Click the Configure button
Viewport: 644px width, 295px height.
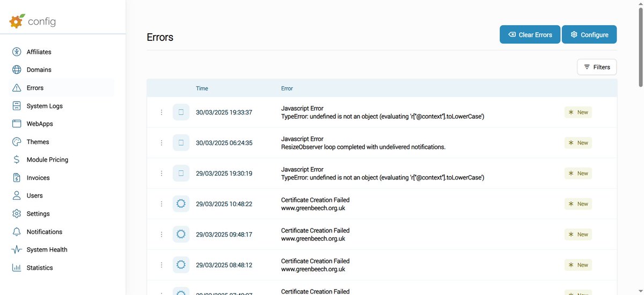pos(589,34)
